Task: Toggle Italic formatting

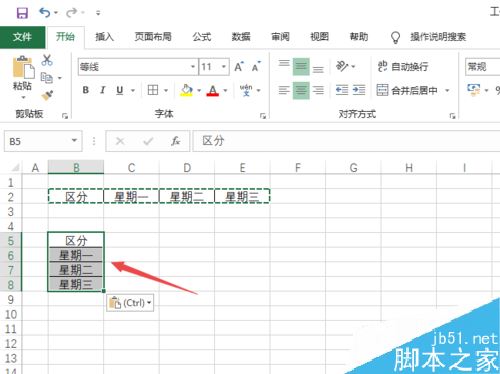Action: click(103, 90)
